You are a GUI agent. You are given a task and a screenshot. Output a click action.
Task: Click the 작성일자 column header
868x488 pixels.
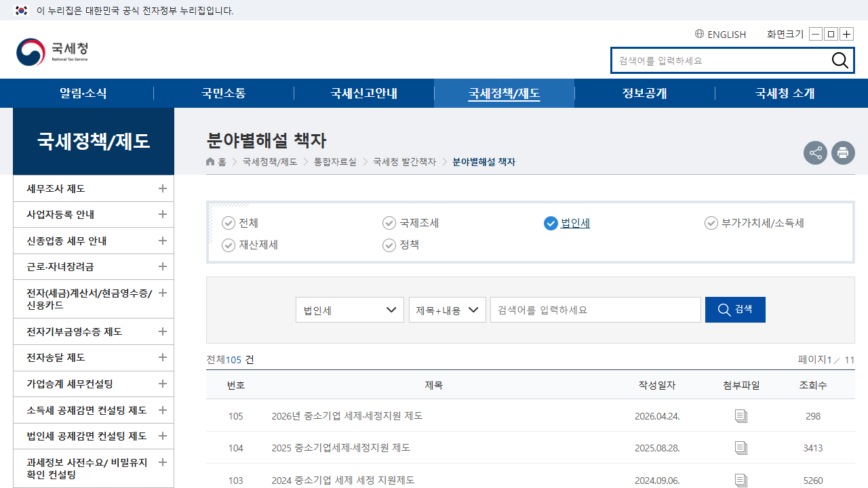pos(657,385)
